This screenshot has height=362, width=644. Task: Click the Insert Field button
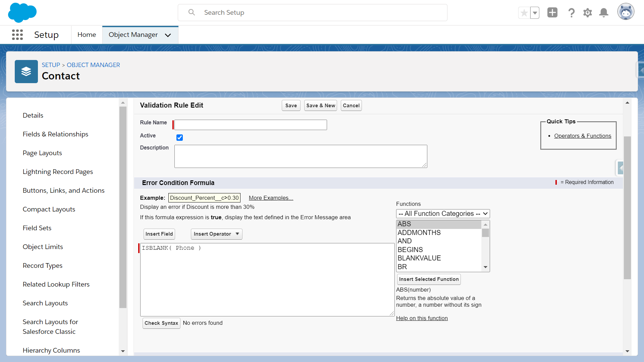[159, 234]
